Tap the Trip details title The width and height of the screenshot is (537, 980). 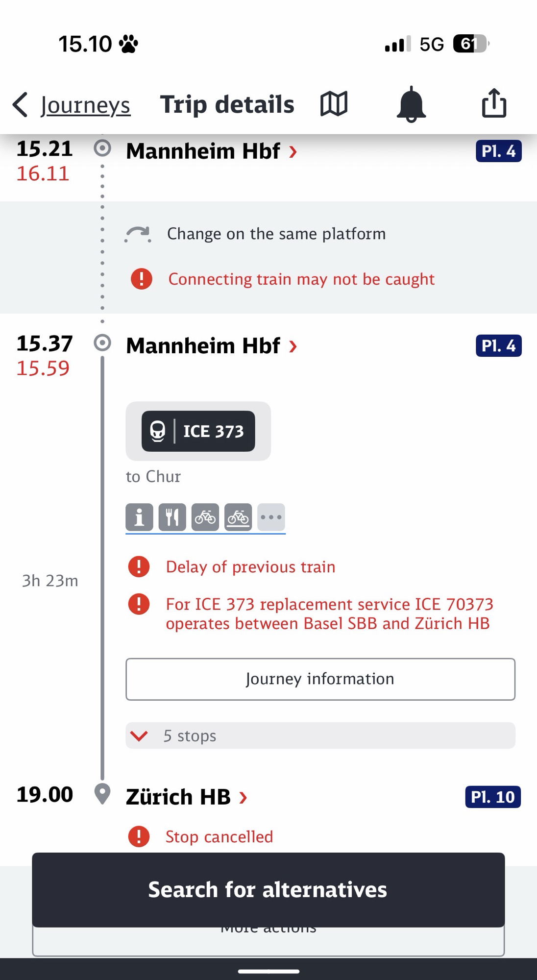227,104
